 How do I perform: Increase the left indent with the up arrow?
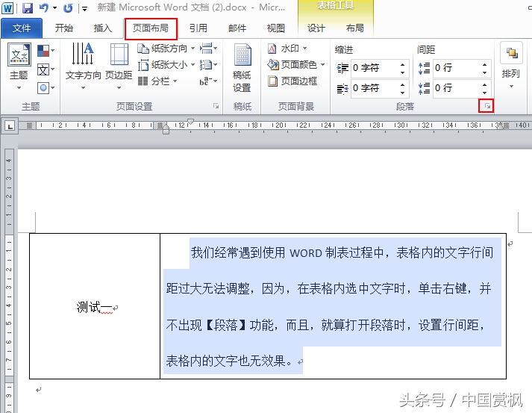point(402,64)
